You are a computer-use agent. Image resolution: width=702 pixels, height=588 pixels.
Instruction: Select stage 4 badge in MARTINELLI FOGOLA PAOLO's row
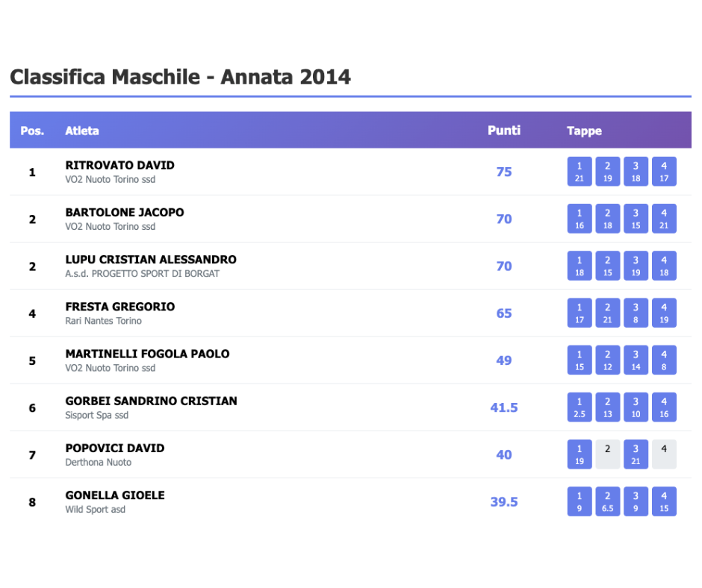(664, 360)
